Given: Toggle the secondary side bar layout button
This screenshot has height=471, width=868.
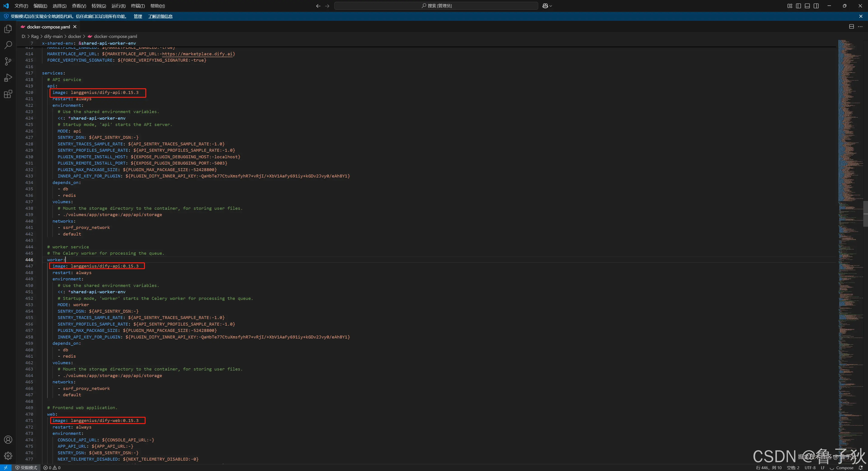Looking at the screenshot, I should tap(816, 6).
